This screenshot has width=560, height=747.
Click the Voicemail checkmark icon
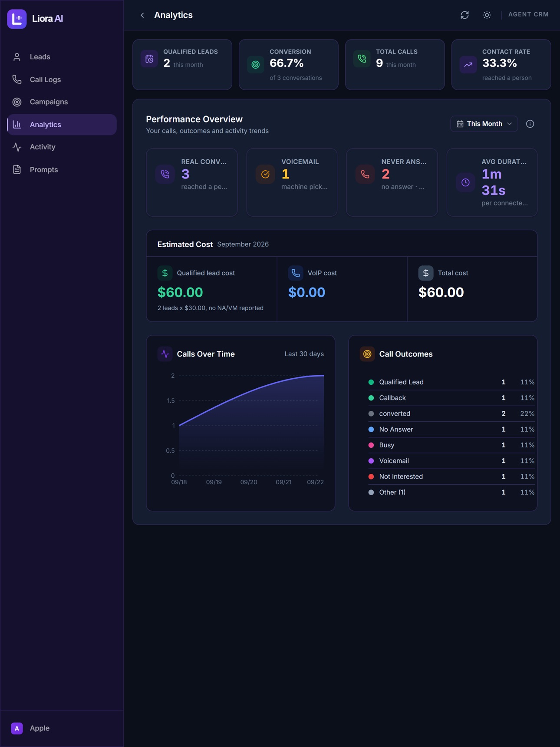pyautogui.click(x=265, y=174)
